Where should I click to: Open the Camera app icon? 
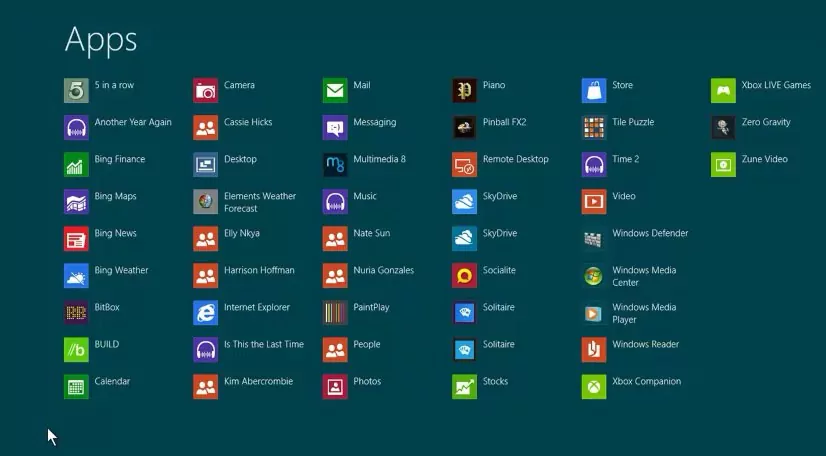(206, 91)
